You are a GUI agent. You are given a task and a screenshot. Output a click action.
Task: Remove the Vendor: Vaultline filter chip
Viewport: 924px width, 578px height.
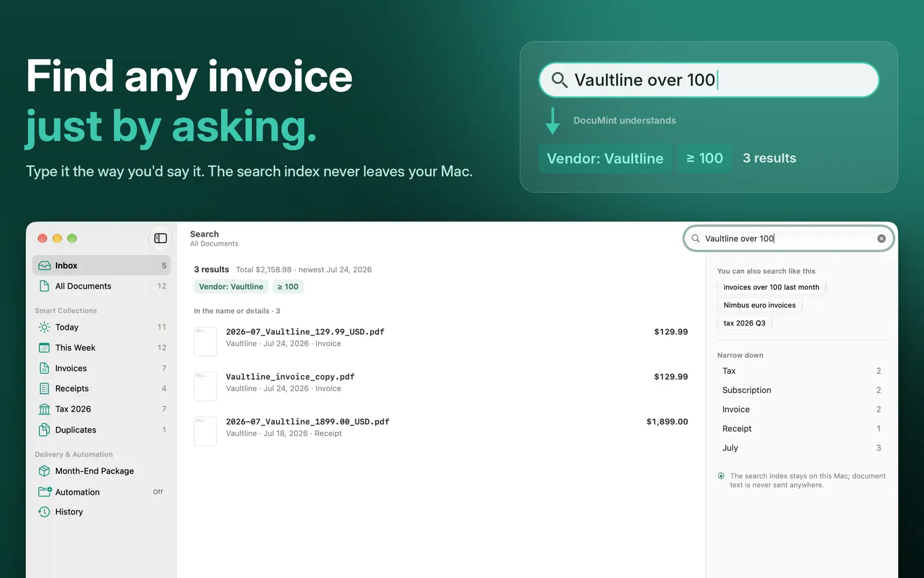click(231, 287)
